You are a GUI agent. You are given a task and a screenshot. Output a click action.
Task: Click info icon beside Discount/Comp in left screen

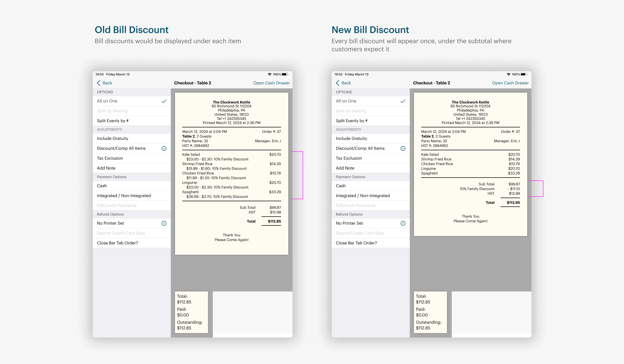[x=164, y=148]
